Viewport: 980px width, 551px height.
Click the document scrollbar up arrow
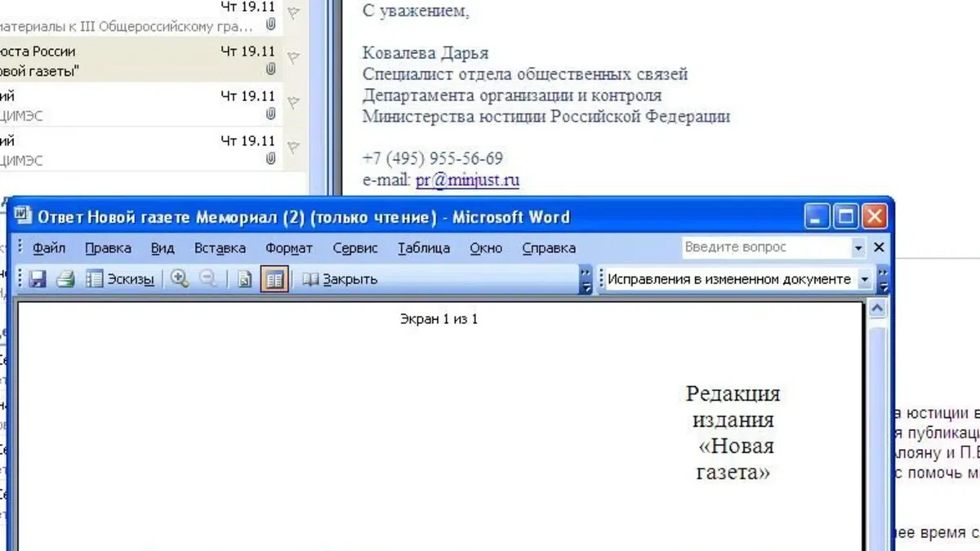coord(878,309)
